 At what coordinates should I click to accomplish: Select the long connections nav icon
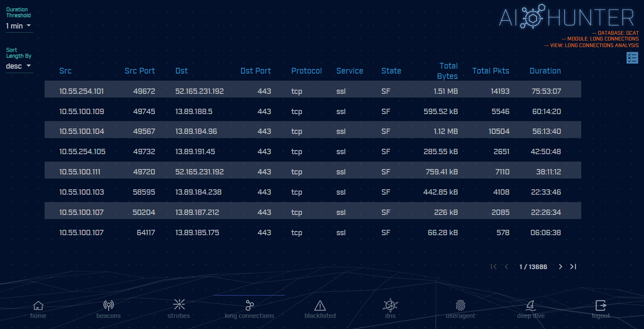(x=250, y=306)
